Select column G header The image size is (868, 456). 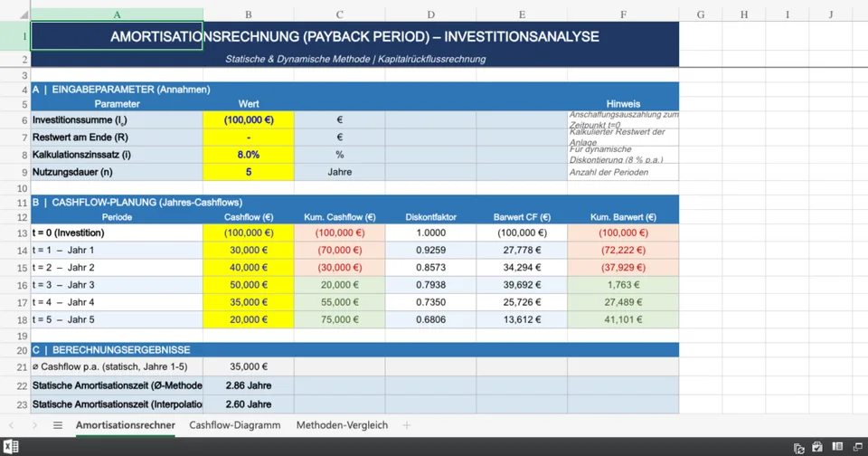tap(701, 15)
